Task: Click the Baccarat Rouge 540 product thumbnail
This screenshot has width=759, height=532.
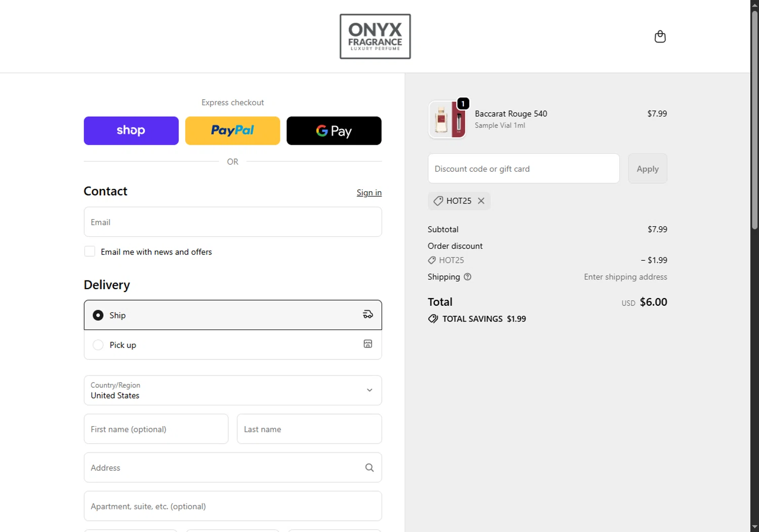Action: (447, 119)
